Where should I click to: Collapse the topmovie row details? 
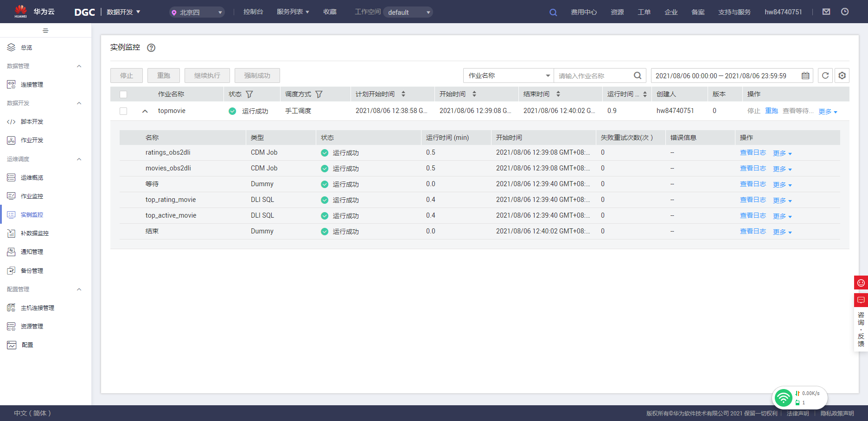click(145, 111)
